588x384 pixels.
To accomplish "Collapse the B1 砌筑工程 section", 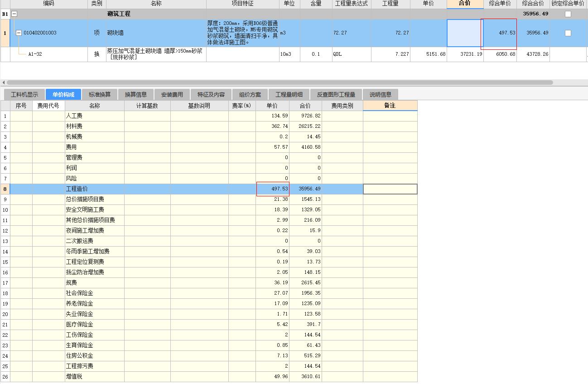I will pyautogui.click(x=14, y=14).
